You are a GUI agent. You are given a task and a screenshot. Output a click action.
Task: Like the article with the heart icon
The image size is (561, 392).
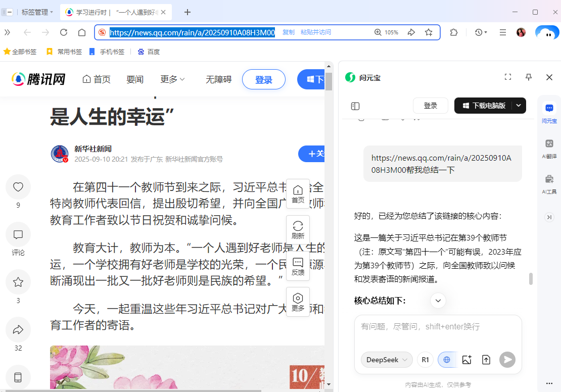(18, 187)
